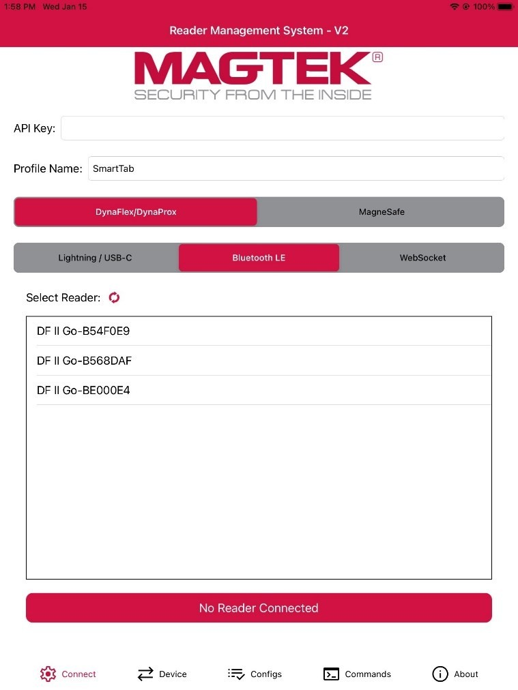Edit the Profile Name field containing SmartTab
Image resolution: width=518 pixels, height=690 pixels.
pos(296,169)
